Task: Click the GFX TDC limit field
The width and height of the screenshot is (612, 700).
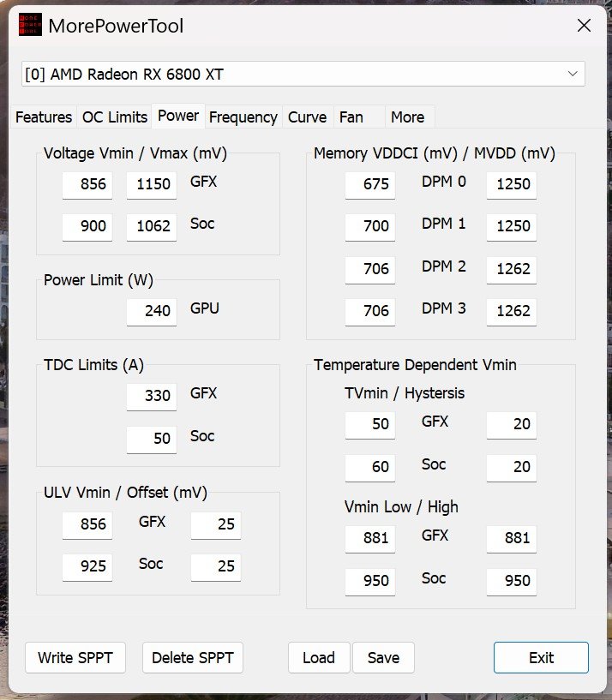Action: (152, 397)
